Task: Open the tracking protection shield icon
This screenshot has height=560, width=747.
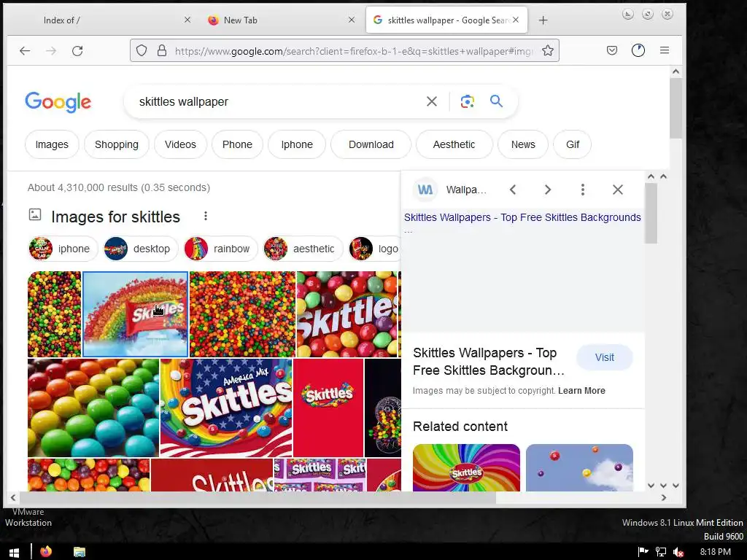Action: (x=142, y=50)
